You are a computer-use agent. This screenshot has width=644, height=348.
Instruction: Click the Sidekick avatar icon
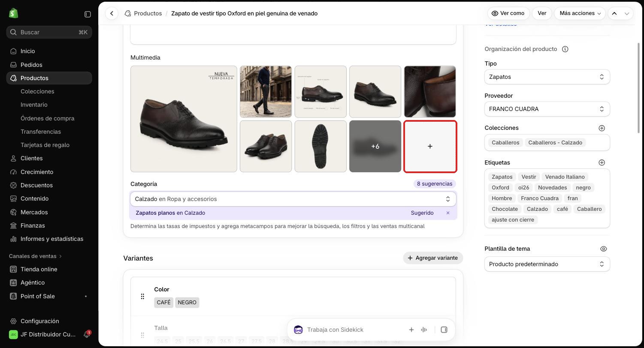click(x=298, y=330)
